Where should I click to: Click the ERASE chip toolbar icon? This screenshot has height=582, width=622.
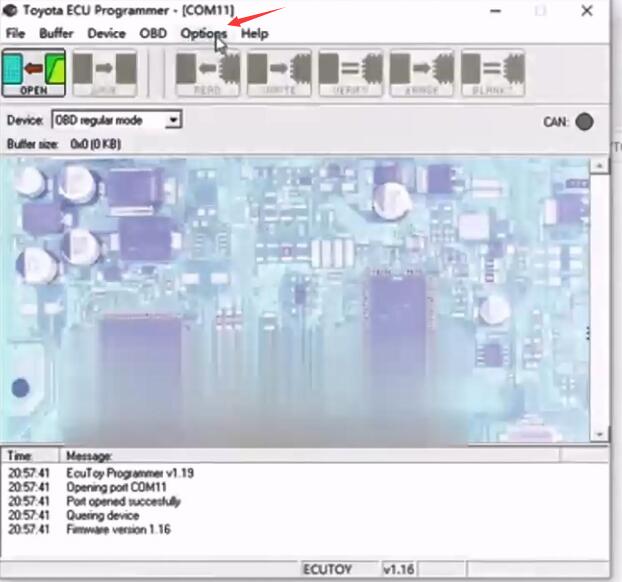coord(422,73)
